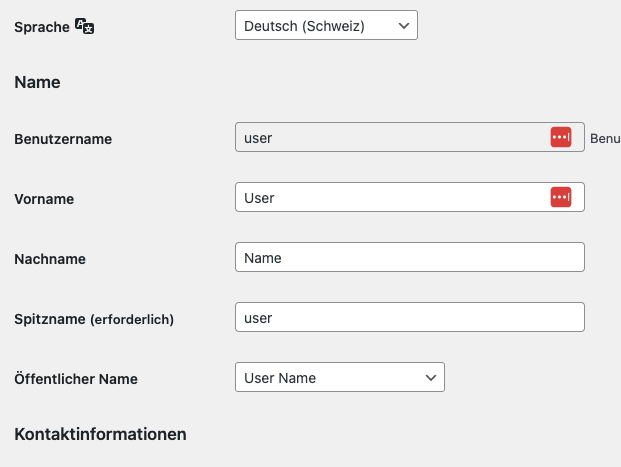Click the Vorname label
This screenshot has width=621, height=467.
(44, 199)
